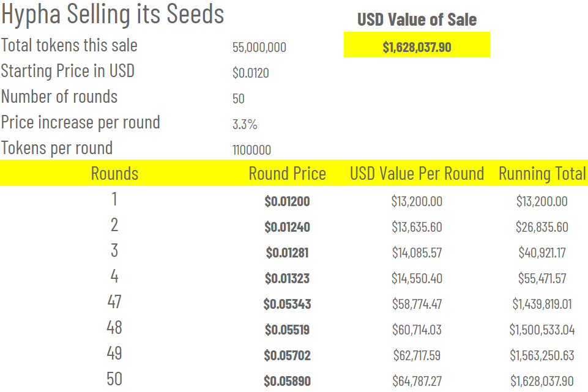
Task: Click the Price increase per round label
Action: (80, 122)
